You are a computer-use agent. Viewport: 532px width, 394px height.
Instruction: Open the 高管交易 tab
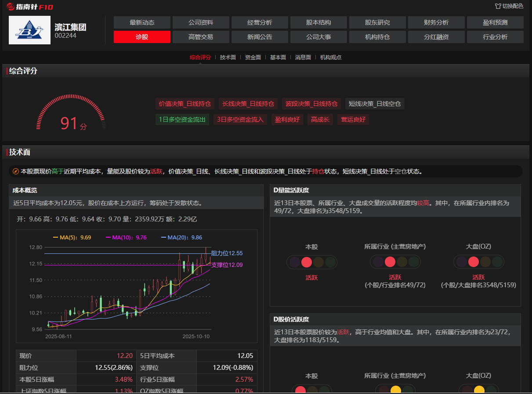[201, 37]
